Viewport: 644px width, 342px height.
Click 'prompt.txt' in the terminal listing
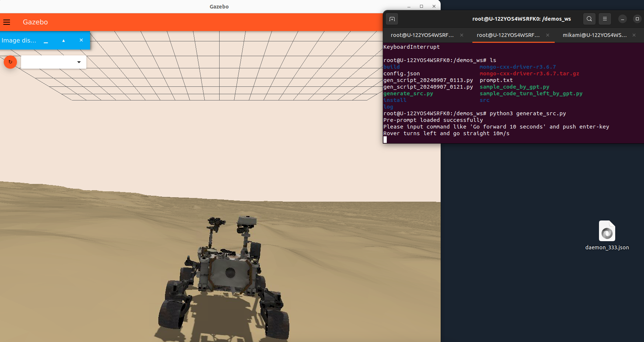coord(496,81)
